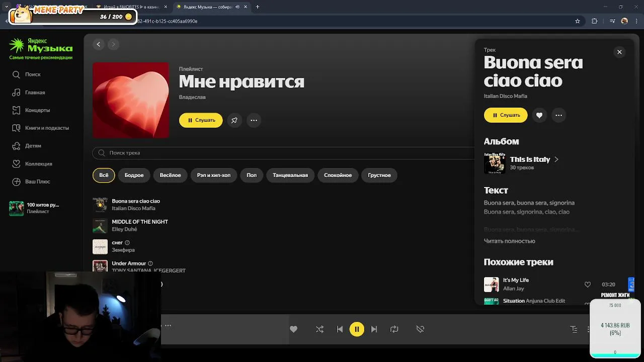
Task: Open browser extensions puzzle icon
Action: pyautogui.click(x=595, y=21)
